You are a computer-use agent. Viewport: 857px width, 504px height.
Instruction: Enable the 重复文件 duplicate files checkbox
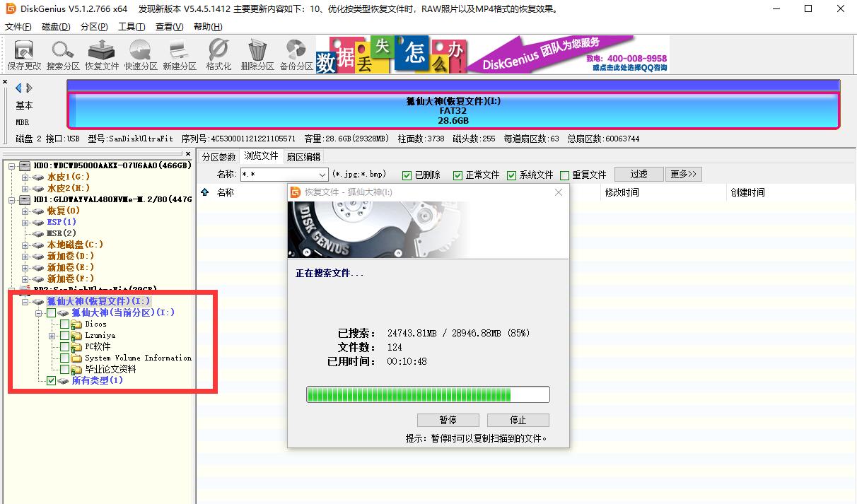pyautogui.click(x=564, y=175)
